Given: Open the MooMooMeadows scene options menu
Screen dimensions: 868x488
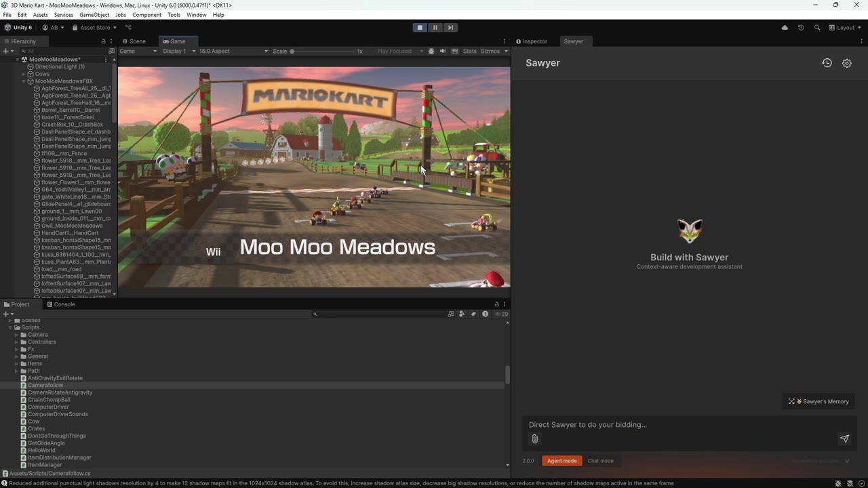Looking at the screenshot, I should (105, 60).
